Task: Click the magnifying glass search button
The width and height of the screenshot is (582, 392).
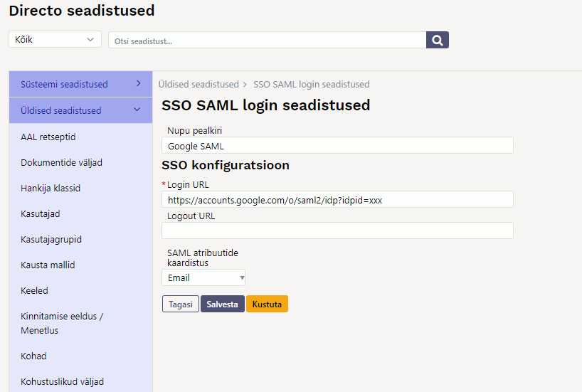Action: pyautogui.click(x=437, y=40)
